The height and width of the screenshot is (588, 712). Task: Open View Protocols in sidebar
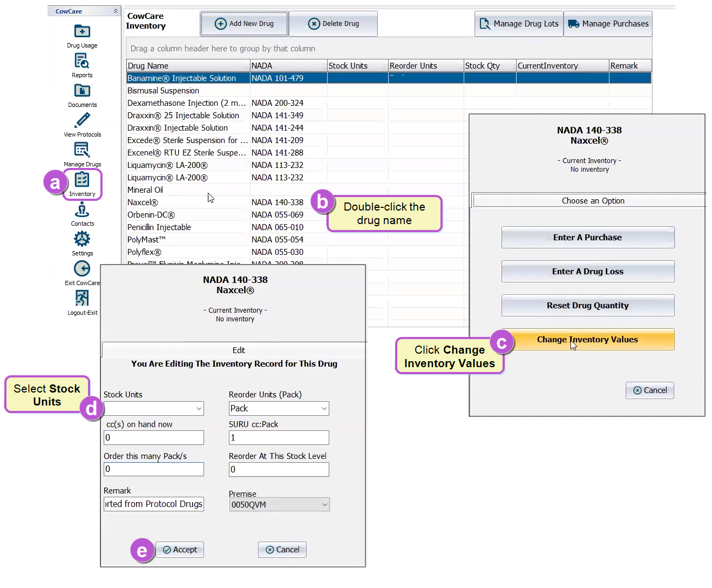[82, 125]
